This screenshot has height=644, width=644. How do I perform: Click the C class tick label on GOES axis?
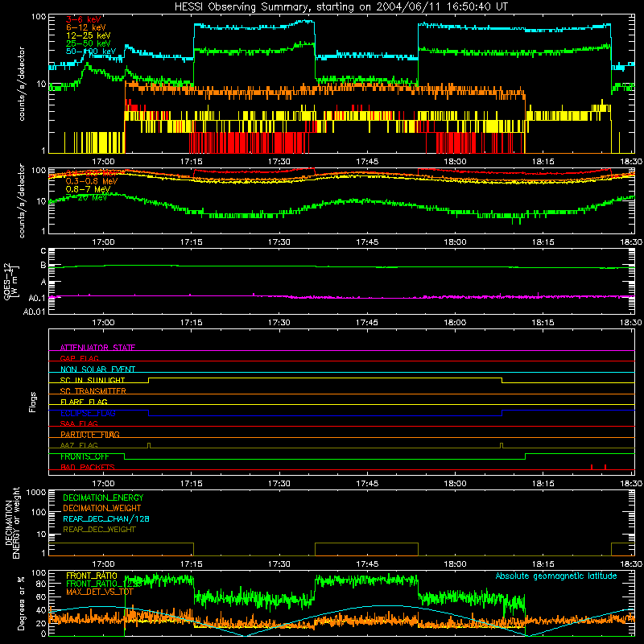pos(43,250)
